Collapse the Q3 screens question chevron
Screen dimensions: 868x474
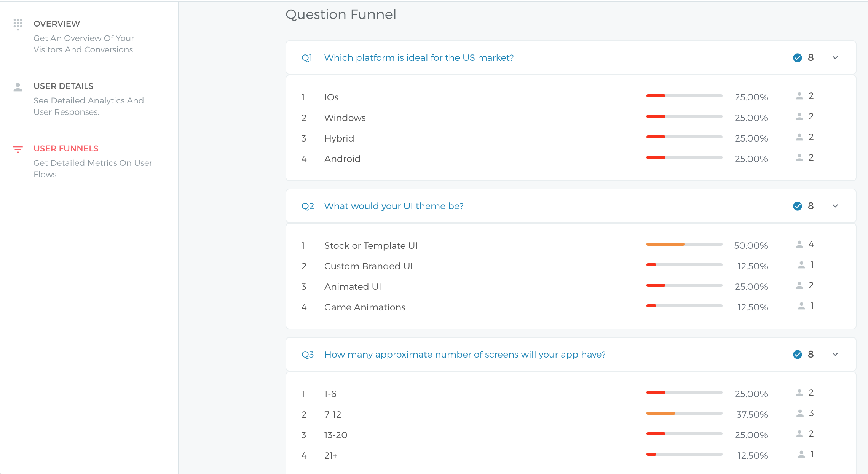[835, 355]
